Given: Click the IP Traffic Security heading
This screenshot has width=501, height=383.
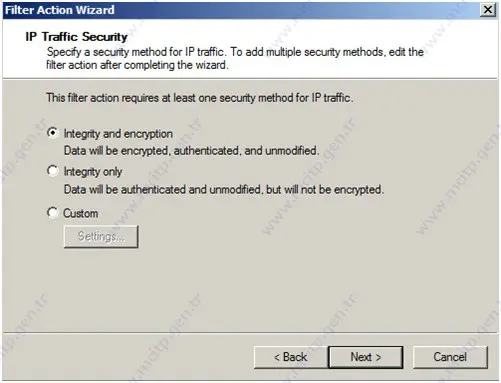Looking at the screenshot, I should pyautogui.click(x=76, y=37).
